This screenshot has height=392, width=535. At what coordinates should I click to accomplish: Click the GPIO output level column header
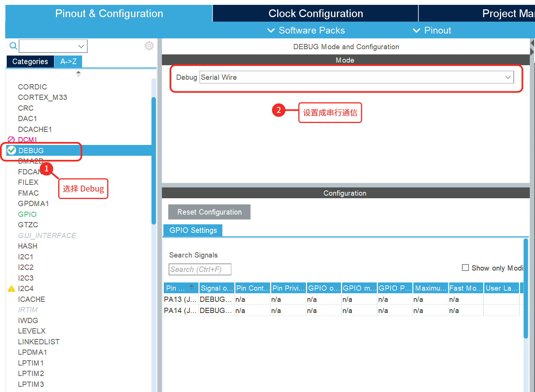(x=324, y=288)
